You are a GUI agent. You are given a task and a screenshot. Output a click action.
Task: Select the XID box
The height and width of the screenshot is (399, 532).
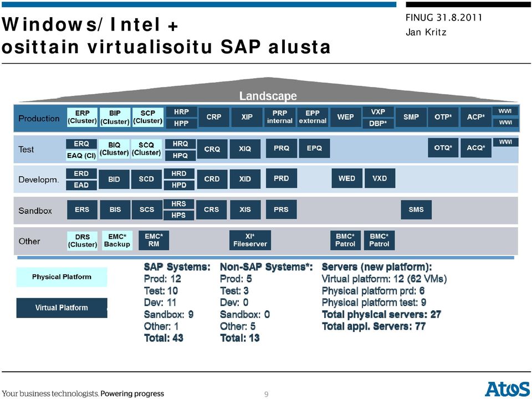[245, 179]
